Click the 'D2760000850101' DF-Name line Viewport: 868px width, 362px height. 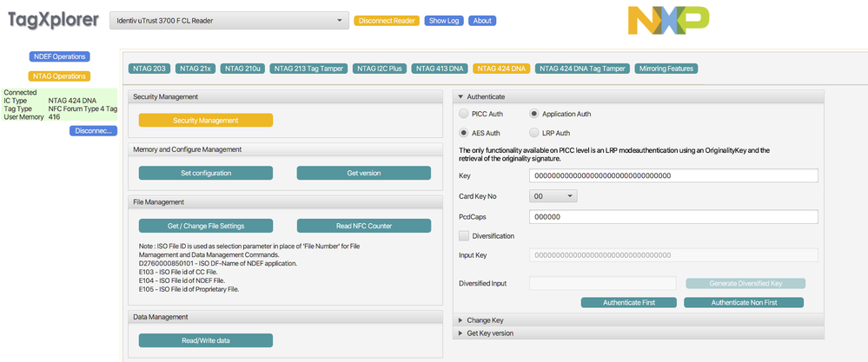click(x=218, y=264)
